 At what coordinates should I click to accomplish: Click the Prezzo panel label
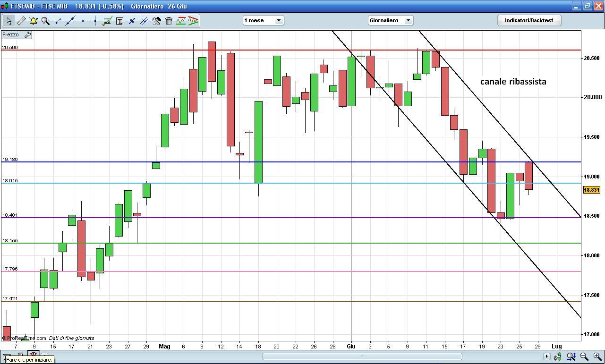coord(10,34)
